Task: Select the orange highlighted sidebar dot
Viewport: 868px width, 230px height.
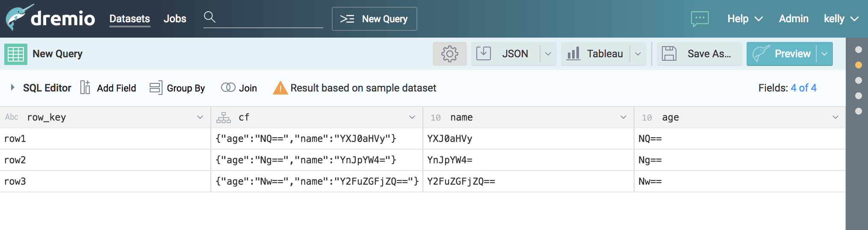Action: coord(858,65)
